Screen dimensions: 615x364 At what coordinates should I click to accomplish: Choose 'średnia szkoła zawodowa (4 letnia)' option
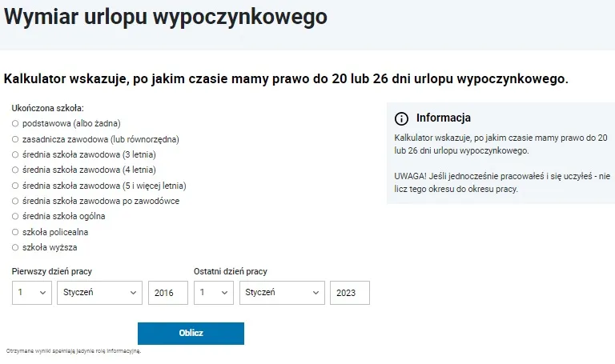(x=16, y=170)
